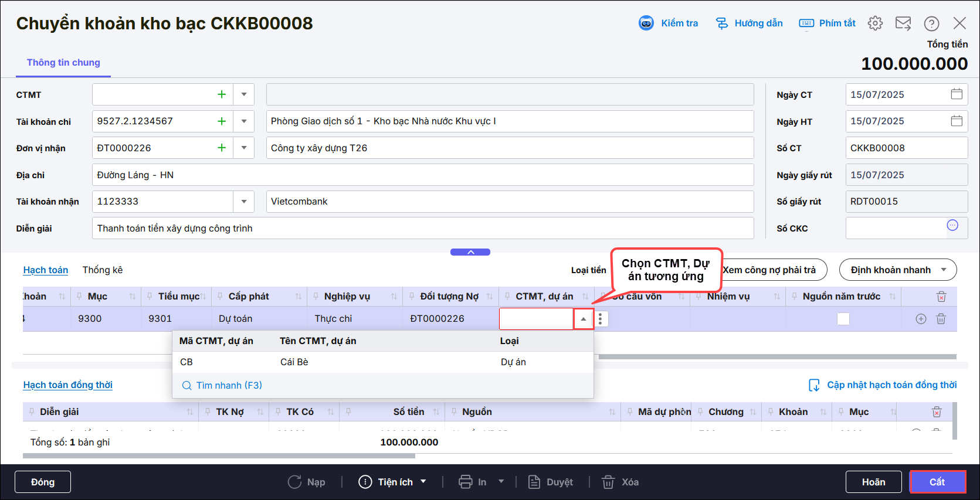Click green plus to add Đơn vị nhận
This screenshot has height=500, width=980.
click(x=222, y=148)
